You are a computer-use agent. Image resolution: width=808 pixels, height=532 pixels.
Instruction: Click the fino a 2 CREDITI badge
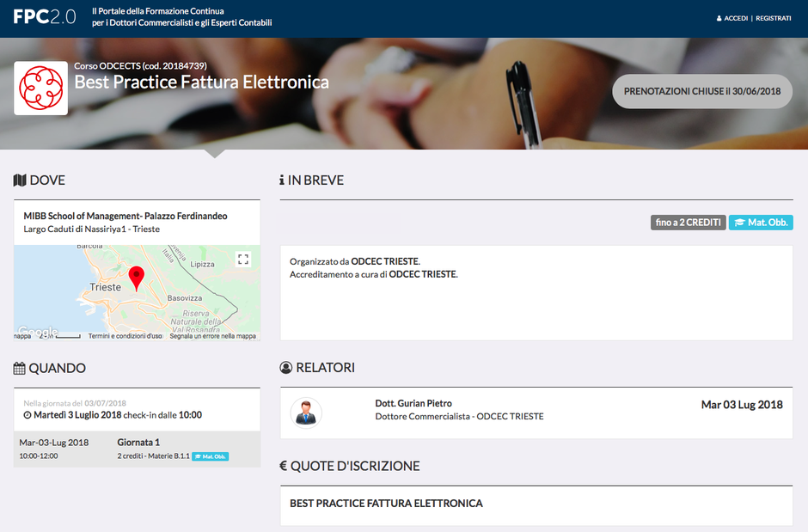coord(688,223)
